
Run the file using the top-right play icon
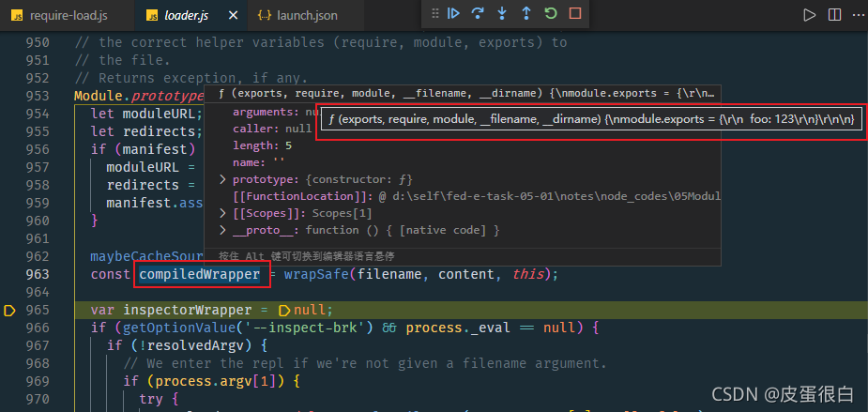coord(810,16)
